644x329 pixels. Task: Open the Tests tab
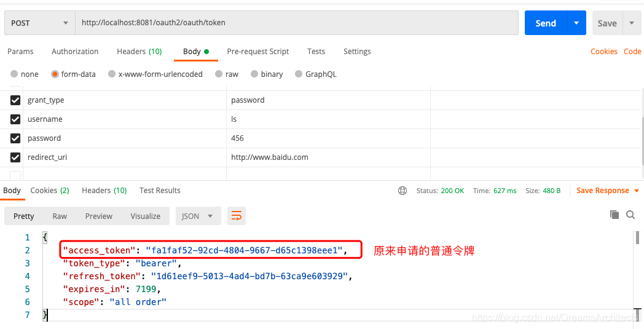pyautogui.click(x=316, y=52)
